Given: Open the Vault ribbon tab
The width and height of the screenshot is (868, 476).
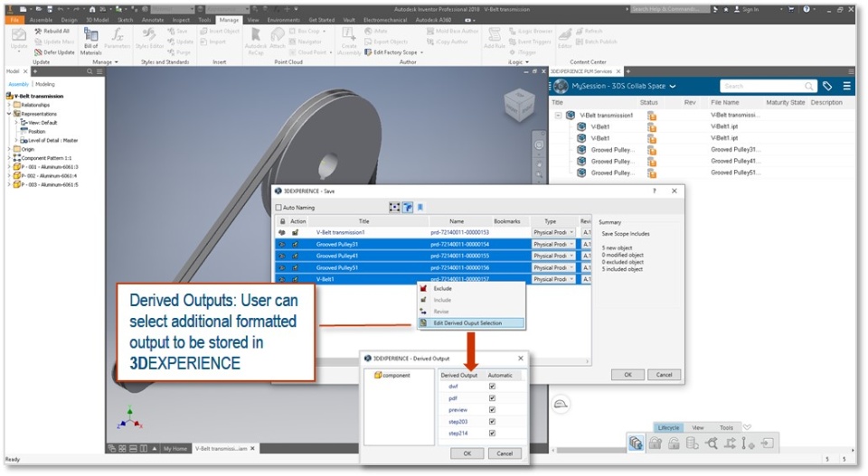Looking at the screenshot, I should pyautogui.click(x=349, y=20).
